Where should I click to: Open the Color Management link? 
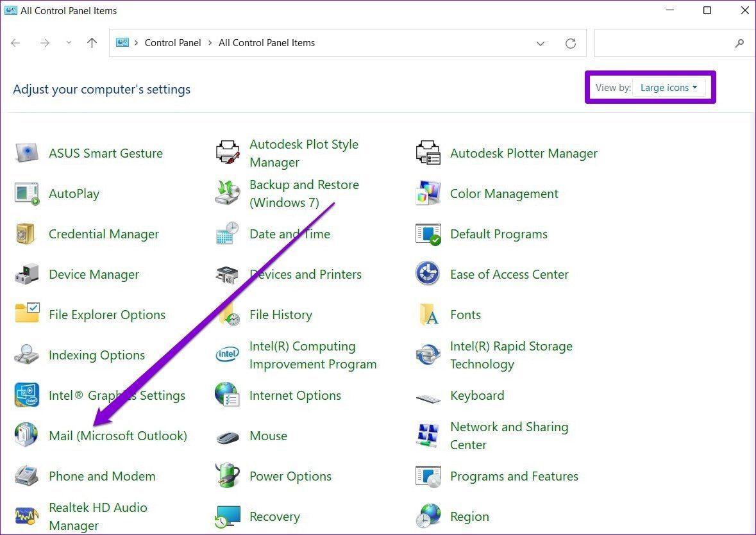coord(504,193)
